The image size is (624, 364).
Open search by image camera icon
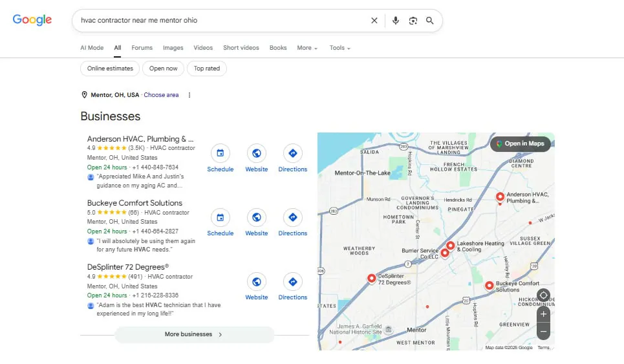coord(413,20)
